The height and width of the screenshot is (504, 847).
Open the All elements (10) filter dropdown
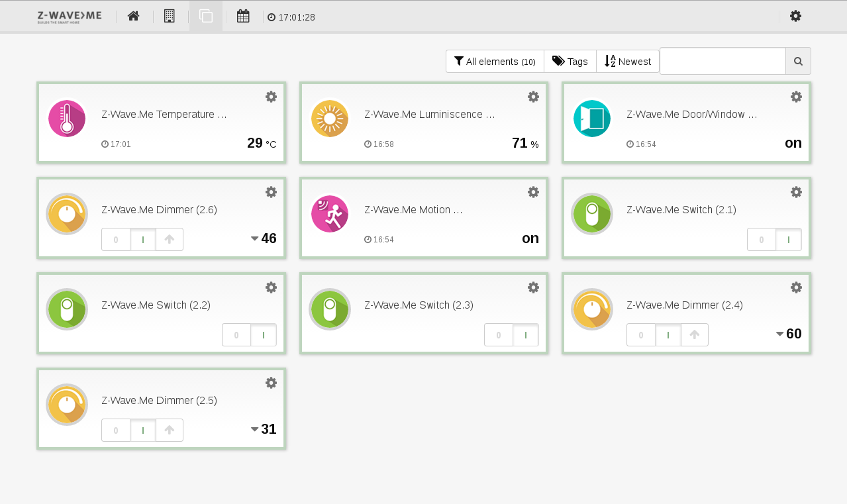click(495, 61)
